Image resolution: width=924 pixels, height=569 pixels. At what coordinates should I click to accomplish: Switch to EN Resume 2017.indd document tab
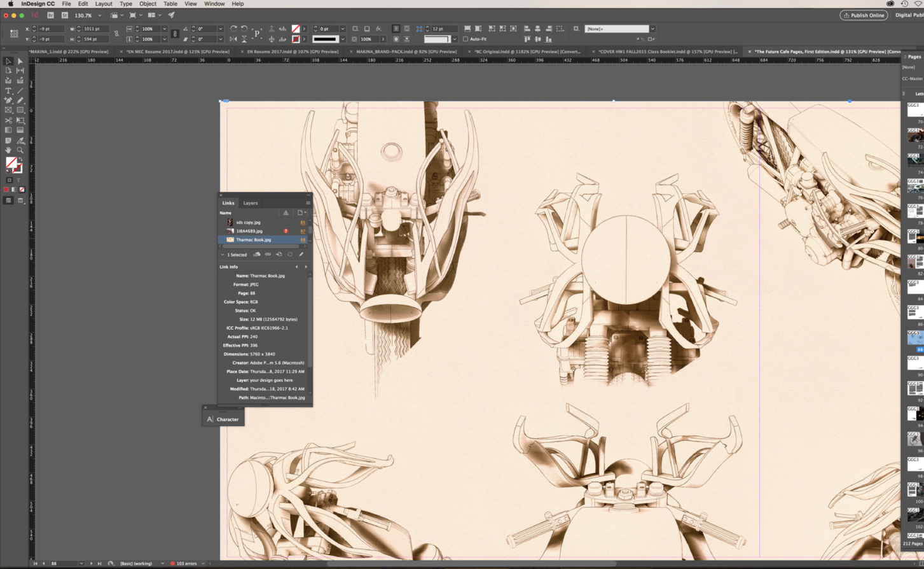293,52
